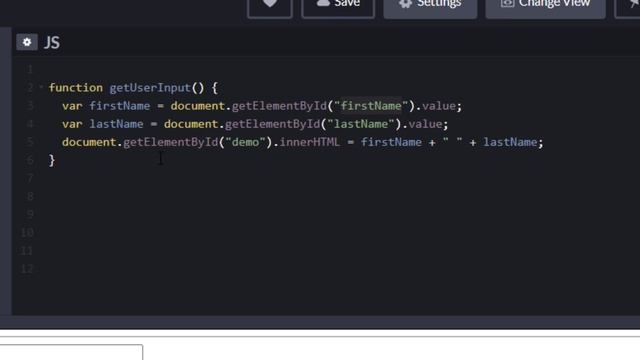Click the .value property on line 3
The image size is (640, 360).
tap(439, 106)
